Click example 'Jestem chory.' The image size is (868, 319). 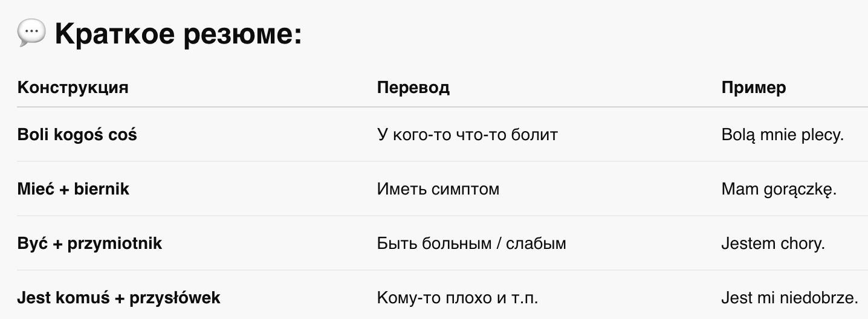click(x=773, y=243)
